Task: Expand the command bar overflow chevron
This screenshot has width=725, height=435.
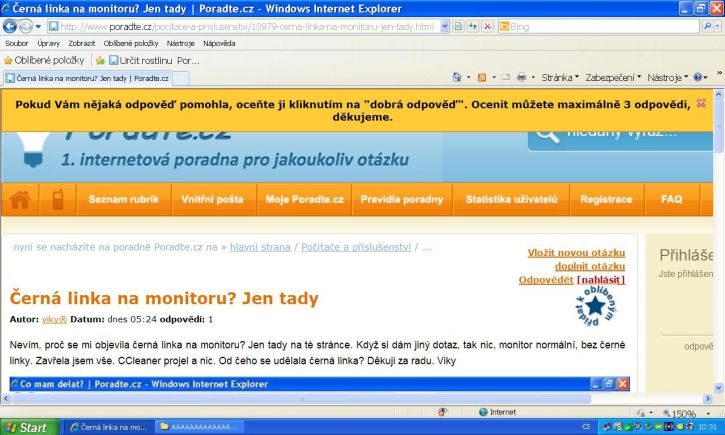Action: tap(719, 73)
